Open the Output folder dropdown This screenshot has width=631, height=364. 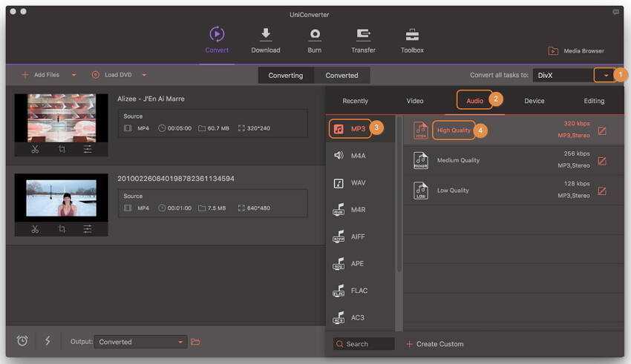pyautogui.click(x=140, y=342)
